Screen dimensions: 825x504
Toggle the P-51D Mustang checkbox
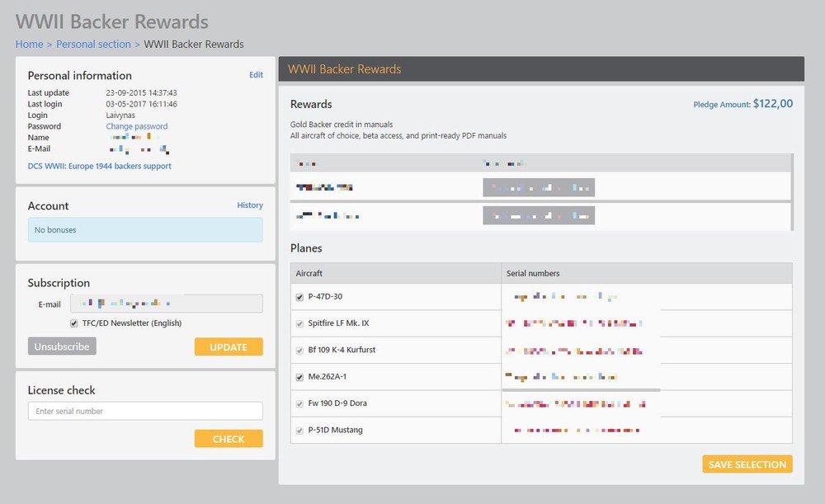[299, 431]
